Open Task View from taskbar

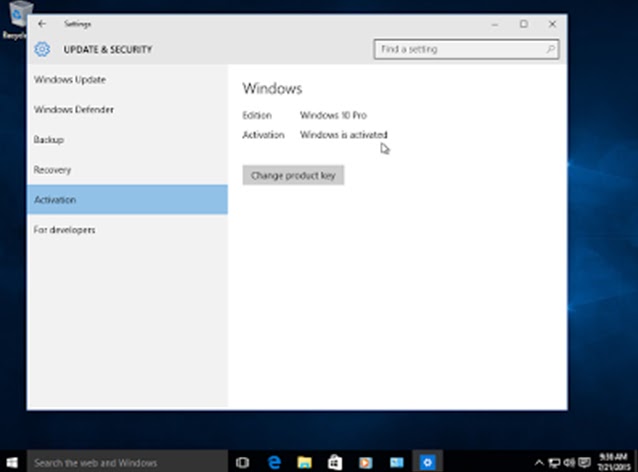point(243,462)
